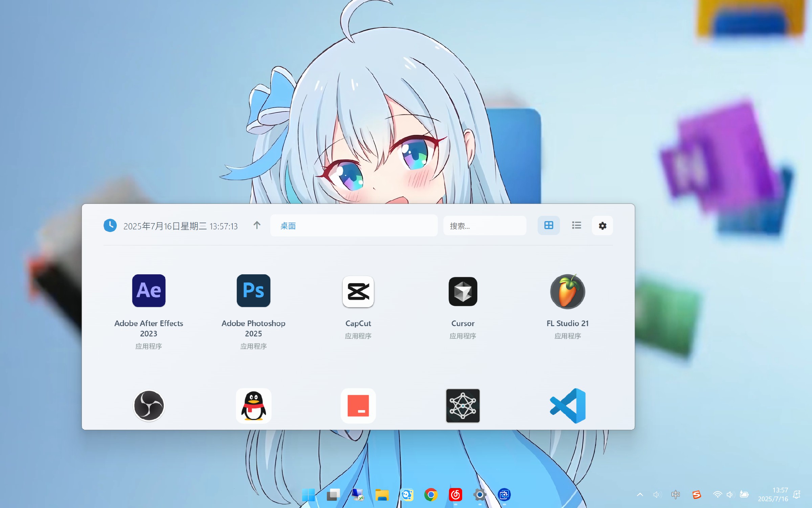Switch the launcher to grid view
The width and height of the screenshot is (812, 508).
[548, 226]
